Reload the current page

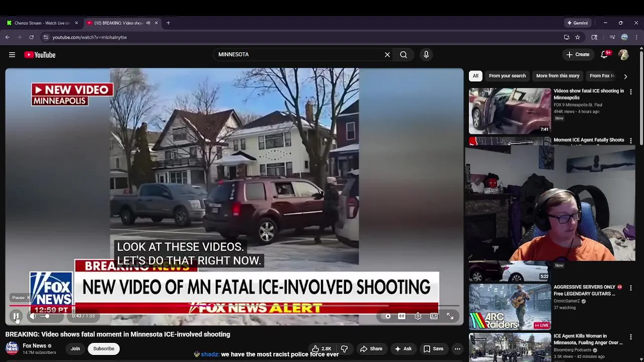tap(31, 37)
